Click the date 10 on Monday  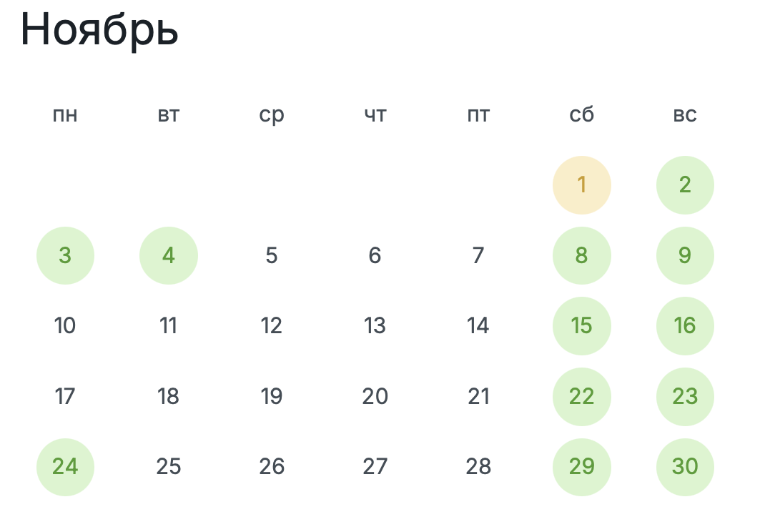tap(65, 326)
